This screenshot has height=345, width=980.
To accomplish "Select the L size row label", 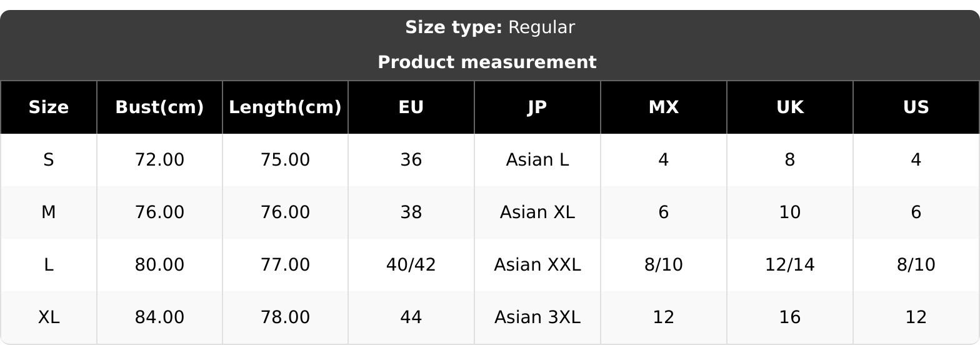I will pyautogui.click(x=49, y=265).
